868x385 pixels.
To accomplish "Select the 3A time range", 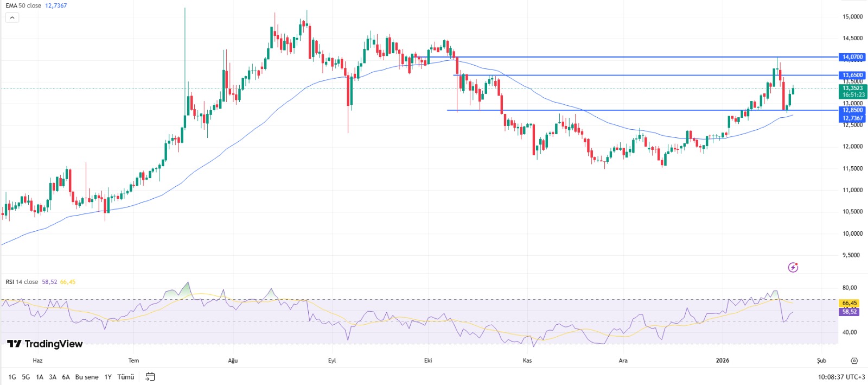I will [x=53, y=377].
